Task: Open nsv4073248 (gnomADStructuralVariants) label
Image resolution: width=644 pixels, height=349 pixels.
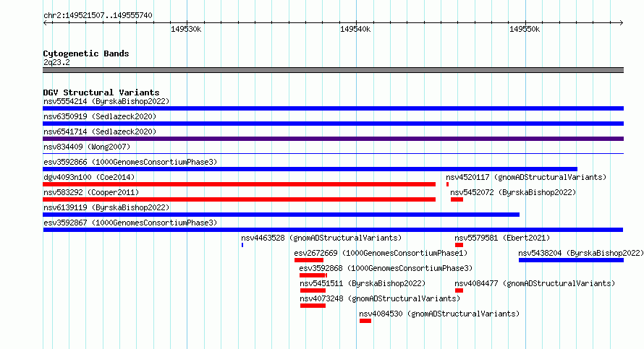Action: point(380,298)
